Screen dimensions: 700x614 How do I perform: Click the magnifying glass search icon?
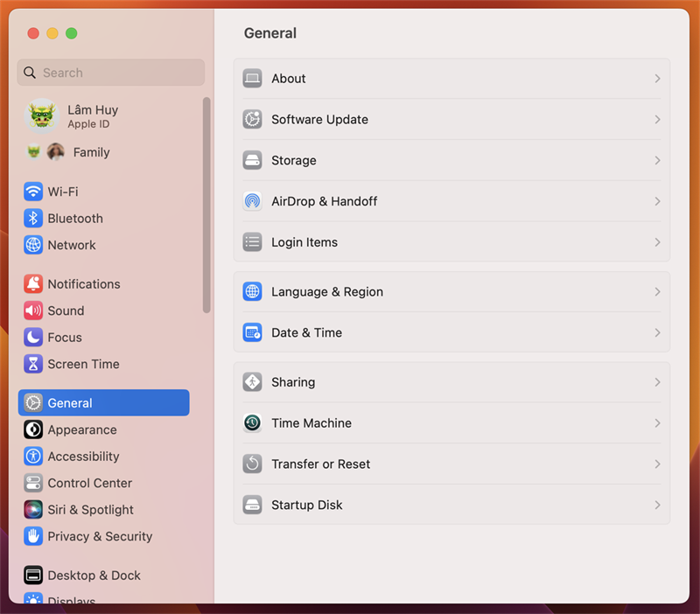pyautogui.click(x=30, y=73)
